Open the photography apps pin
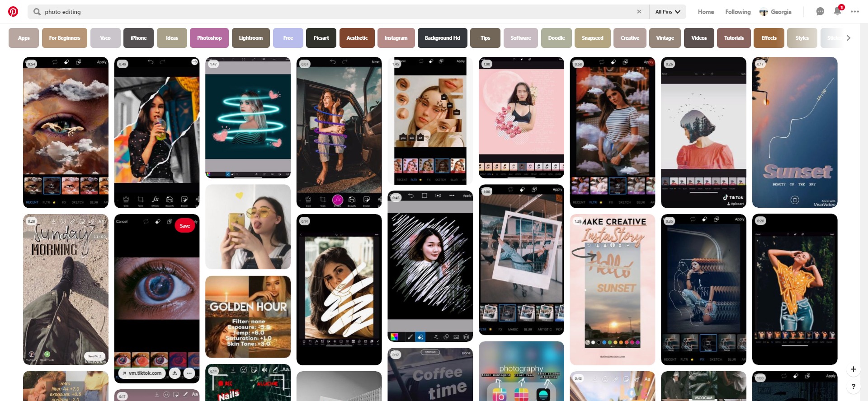Image resolution: width=868 pixels, height=401 pixels. click(521, 371)
